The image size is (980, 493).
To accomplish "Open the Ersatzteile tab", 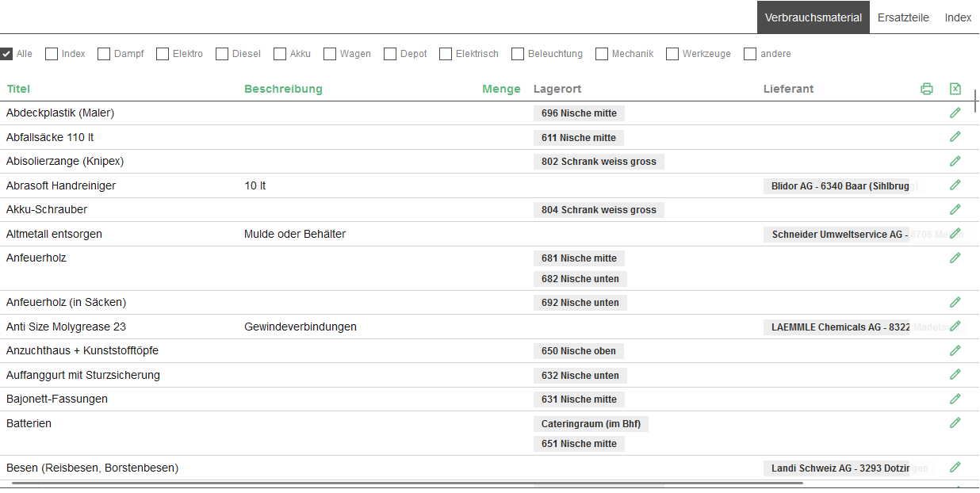I will coord(903,17).
